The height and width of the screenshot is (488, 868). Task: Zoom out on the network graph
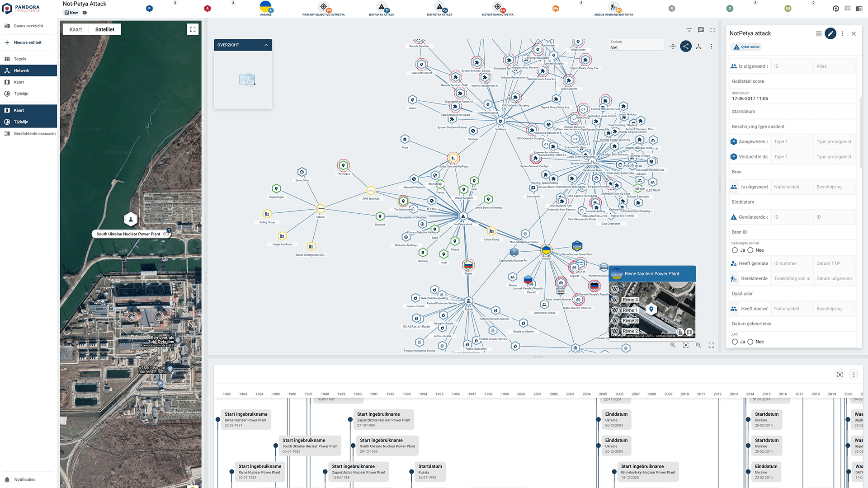[698, 345]
